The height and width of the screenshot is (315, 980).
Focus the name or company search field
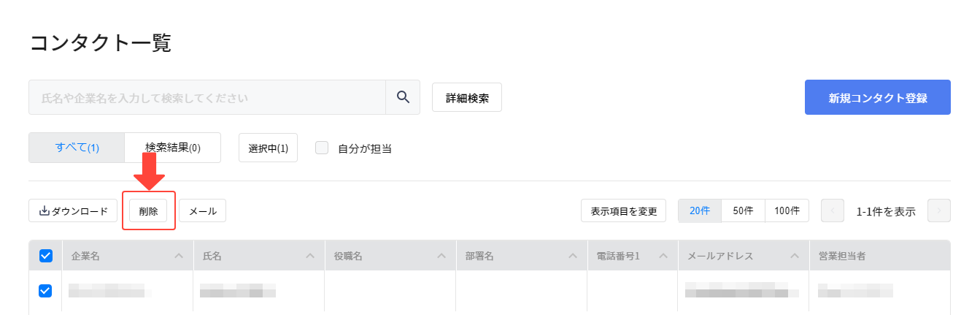207,97
